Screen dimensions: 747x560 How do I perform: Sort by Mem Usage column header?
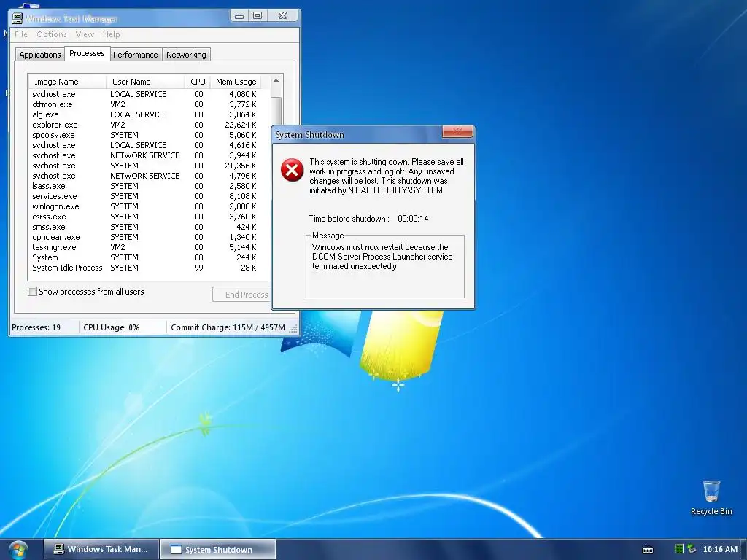(x=236, y=82)
